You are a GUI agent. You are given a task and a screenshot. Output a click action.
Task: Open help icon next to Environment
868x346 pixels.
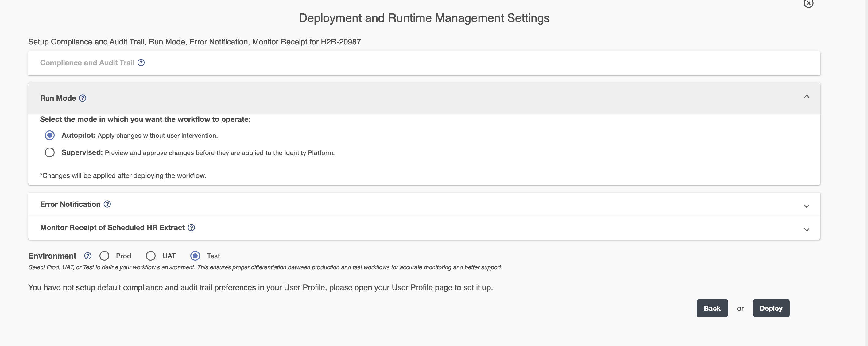pyautogui.click(x=87, y=256)
